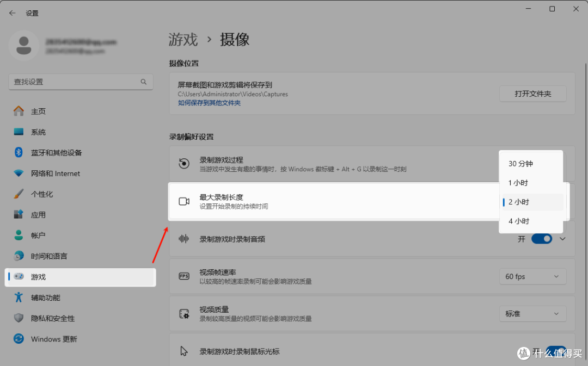
Task: Click the 最大录制长度 camera icon
Action: click(x=184, y=201)
